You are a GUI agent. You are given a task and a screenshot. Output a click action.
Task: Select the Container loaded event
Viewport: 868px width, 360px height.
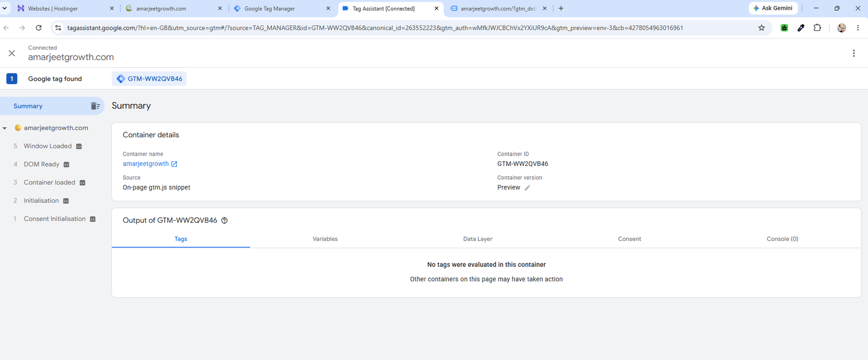click(49, 183)
